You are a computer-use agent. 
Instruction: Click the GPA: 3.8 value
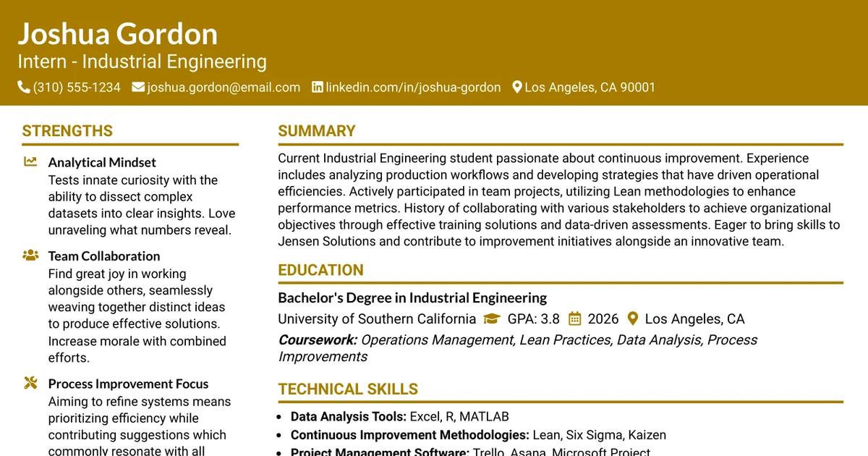click(532, 318)
